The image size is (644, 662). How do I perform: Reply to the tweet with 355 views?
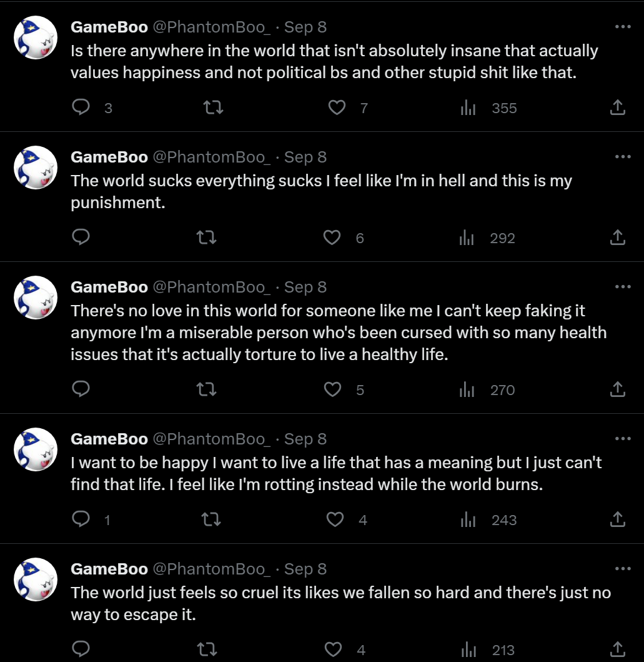tap(81, 108)
